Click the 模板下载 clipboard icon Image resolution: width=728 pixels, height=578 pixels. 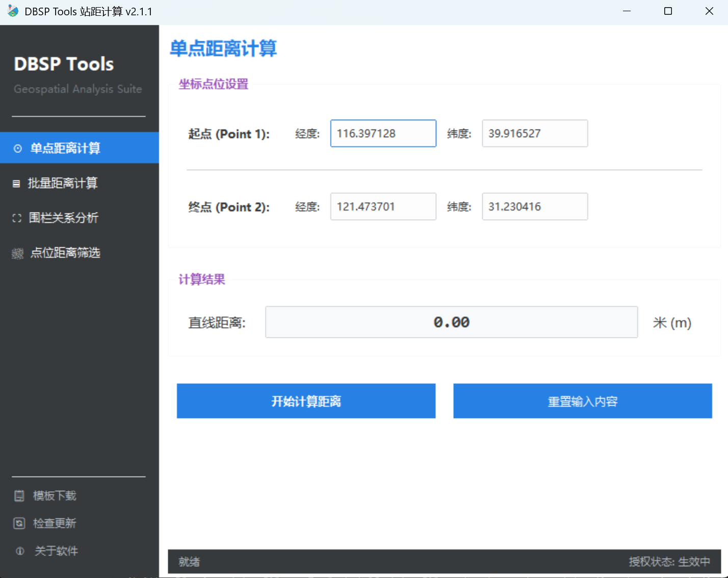tap(19, 495)
